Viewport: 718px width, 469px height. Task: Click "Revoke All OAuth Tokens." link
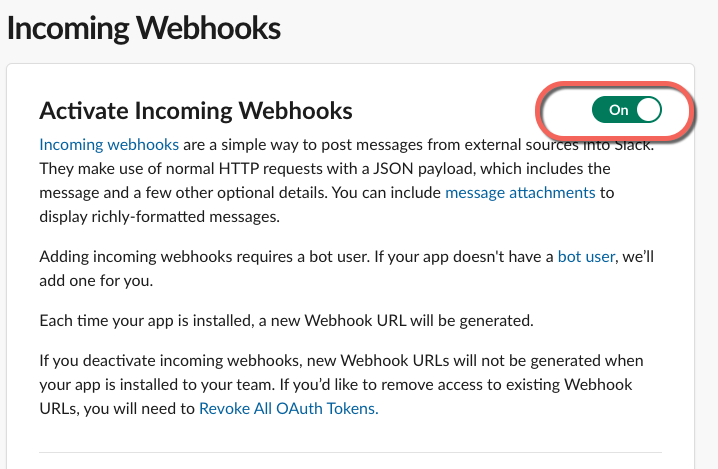click(289, 408)
